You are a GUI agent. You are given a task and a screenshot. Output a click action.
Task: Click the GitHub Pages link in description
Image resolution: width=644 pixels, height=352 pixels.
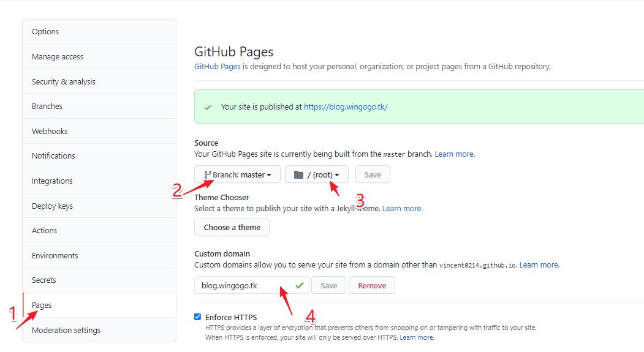click(x=218, y=66)
